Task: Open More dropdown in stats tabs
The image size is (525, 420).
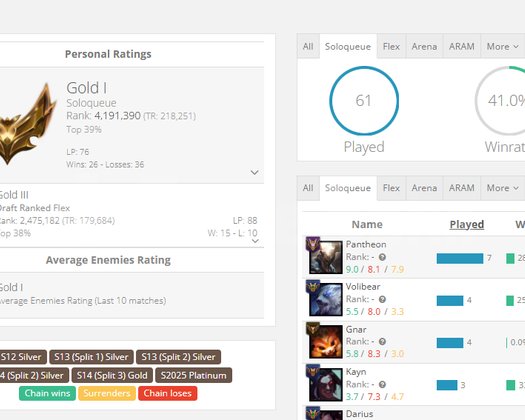Action: [x=503, y=46]
